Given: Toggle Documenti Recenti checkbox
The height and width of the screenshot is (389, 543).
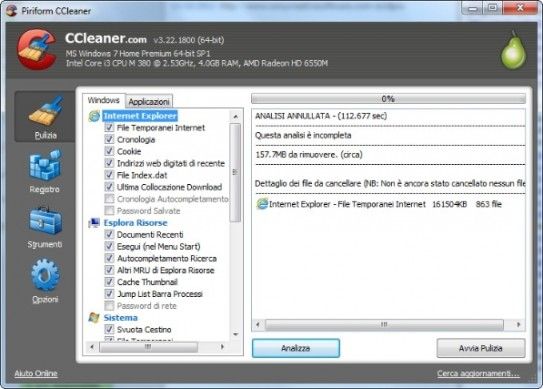Looking at the screenshot, I should tap(109, 235).
